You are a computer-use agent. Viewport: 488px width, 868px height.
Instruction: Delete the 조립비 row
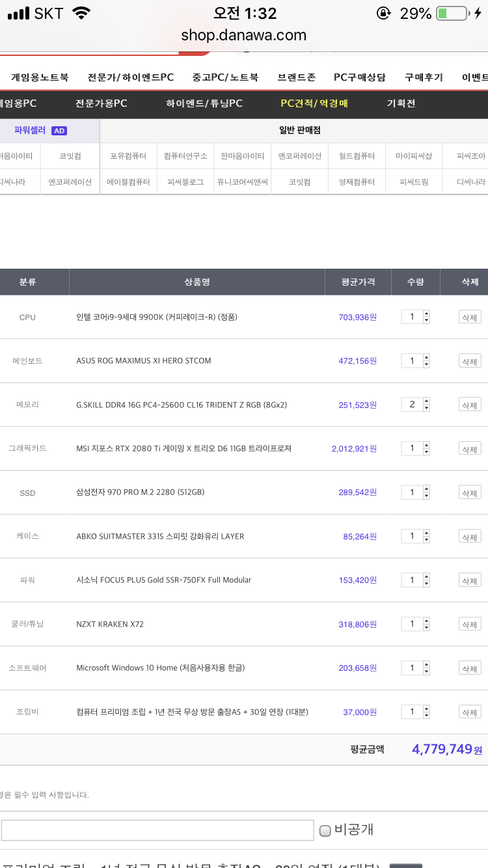[470, 712]
